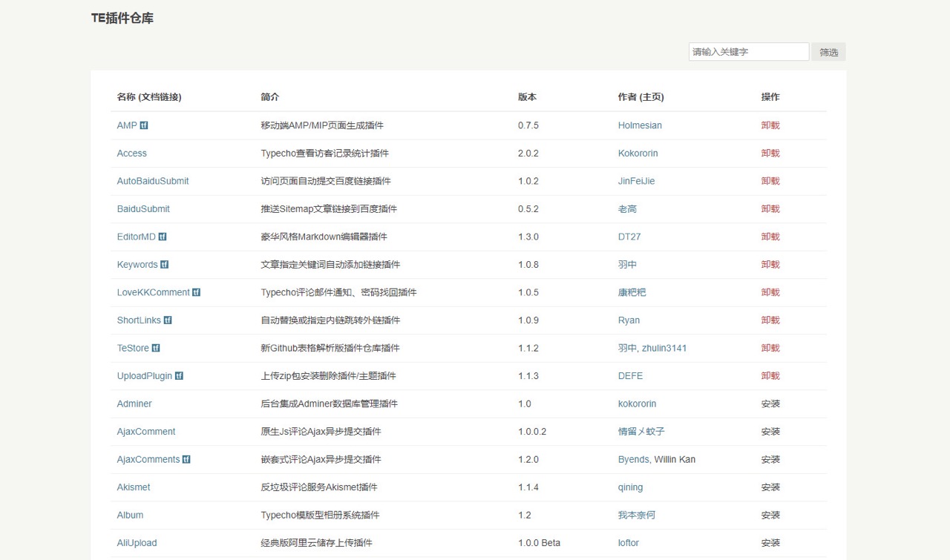Screen dimensions: 950x560
Task: Open the Album plugin name link
Action: coord(130,515)
